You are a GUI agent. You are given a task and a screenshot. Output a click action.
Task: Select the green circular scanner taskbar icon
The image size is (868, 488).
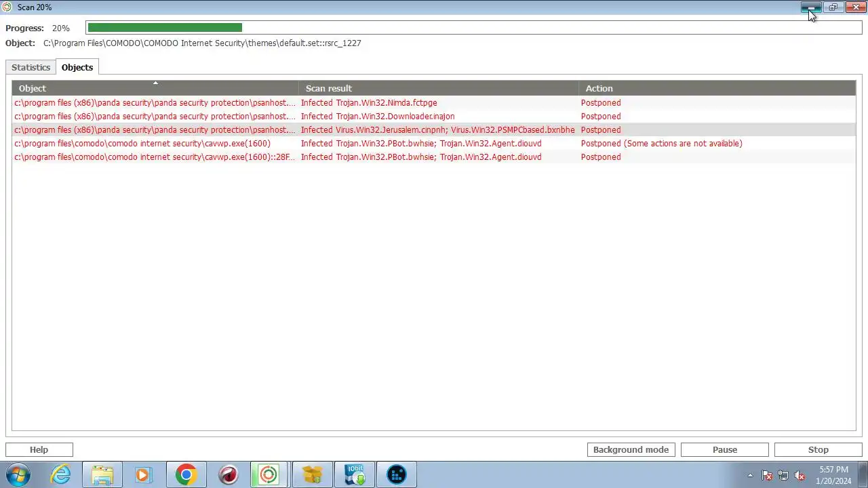[269, 474]
